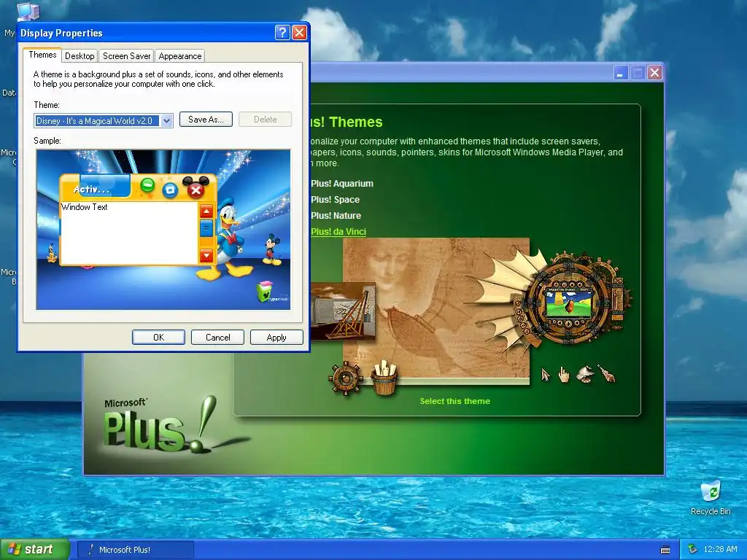Image resolution: width=747 pixels, height=560 pixels.
Task: Click the green recycle bin icon in sample
Action: 264,291
